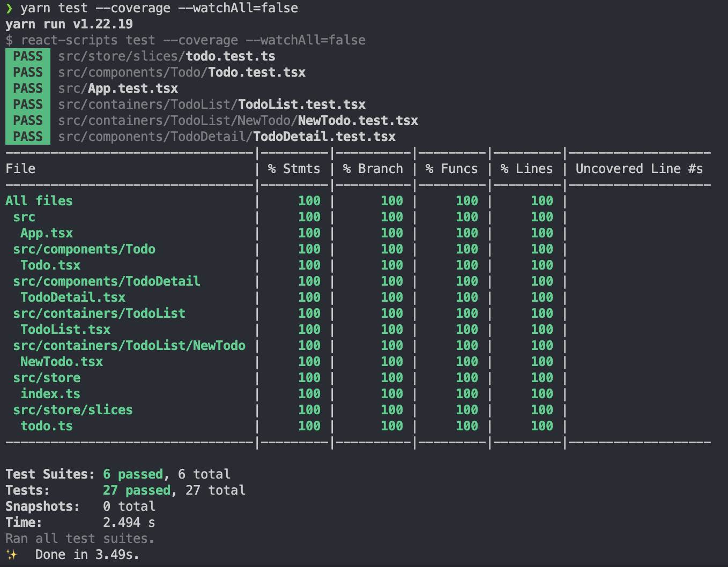Click the 'src/components/Todo' row label
Image resolution: width=728 pixels, height=567 pixels.
pos(84,249)
